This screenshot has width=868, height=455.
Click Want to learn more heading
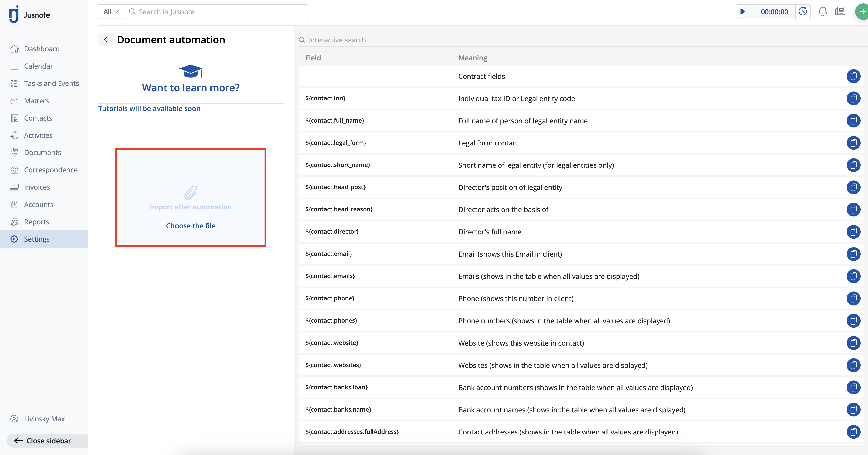tap(191, 88)
